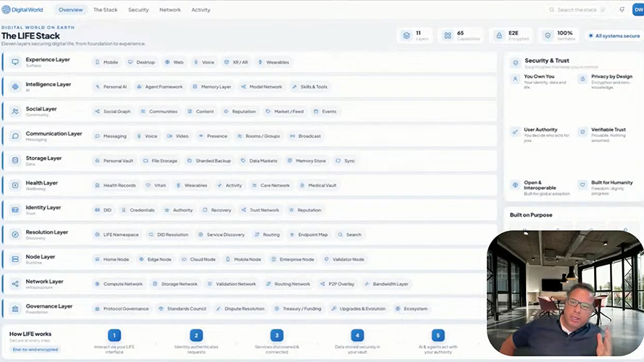Select the Messaging chip
This screenshot has width=644, height=362.
click(111, 136)
